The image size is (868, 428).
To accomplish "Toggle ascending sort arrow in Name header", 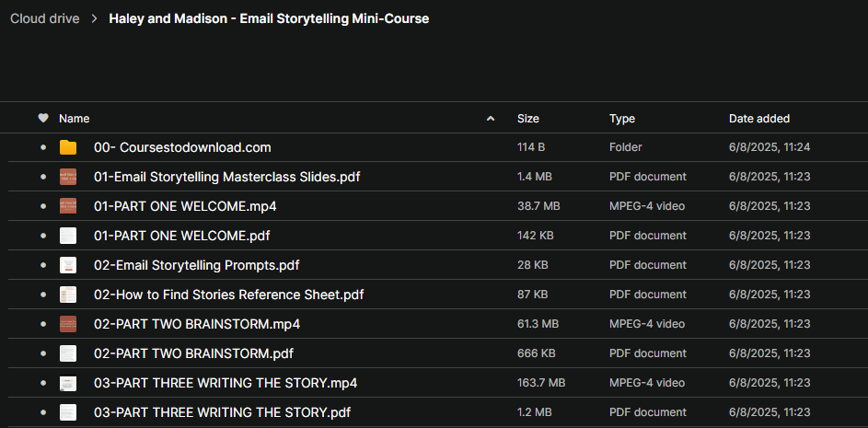I will pos(490,119).
